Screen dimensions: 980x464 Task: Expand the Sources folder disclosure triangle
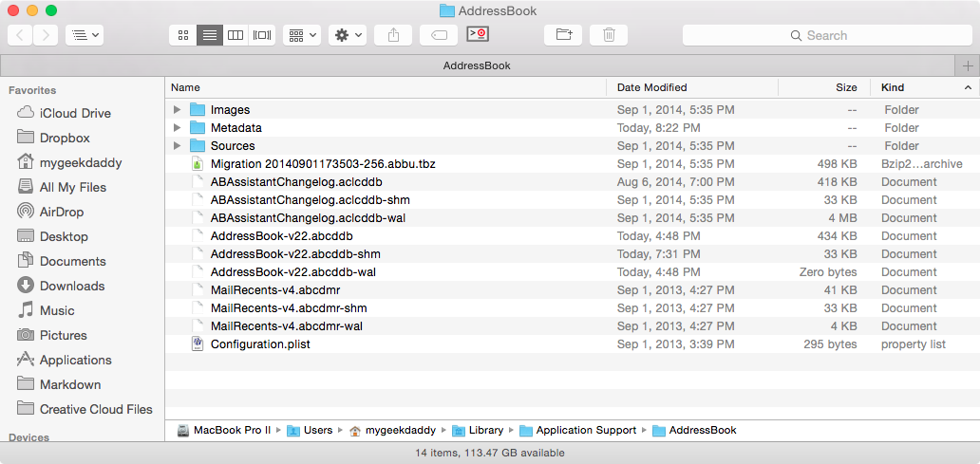tap(177, 145)
